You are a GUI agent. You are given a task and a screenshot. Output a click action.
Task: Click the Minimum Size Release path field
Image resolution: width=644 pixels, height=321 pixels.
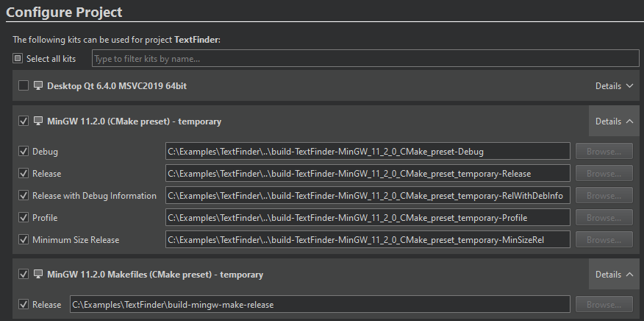coord(368,240)
